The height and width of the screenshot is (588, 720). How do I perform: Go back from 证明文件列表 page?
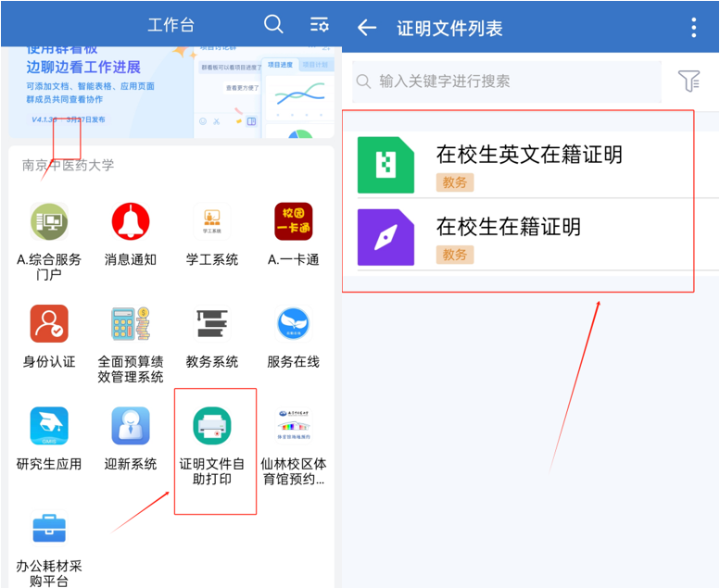click(x=367, y=28)
